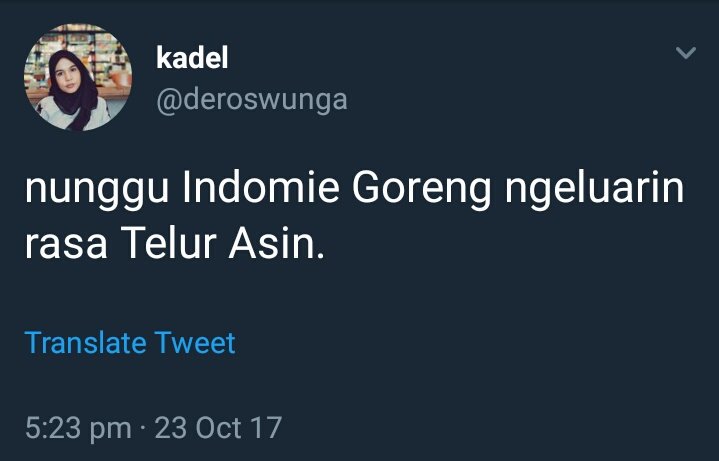The width and height of the screenshot is (719, 461).
Task: Click the 23 Oct 17 date
Action: [218, 428]
